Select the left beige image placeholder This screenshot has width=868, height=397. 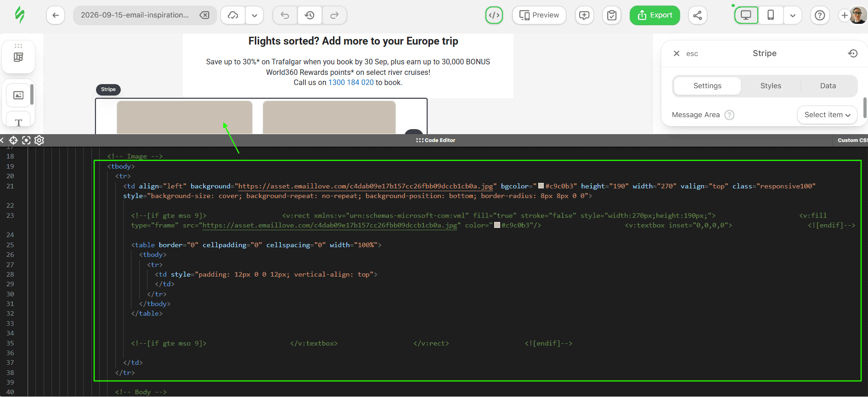pos(185,117)
